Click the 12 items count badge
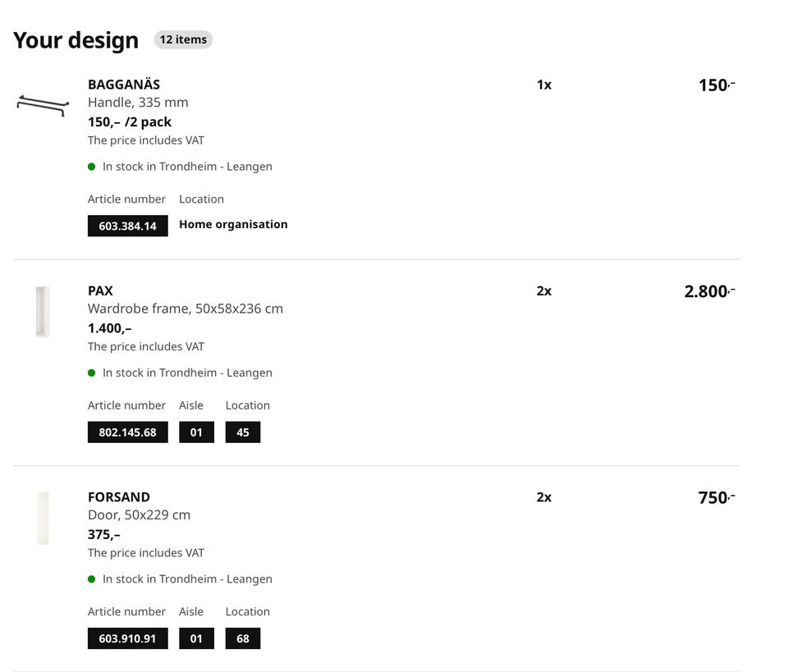This screenshot has width=788, height=672. click(183, 39)
